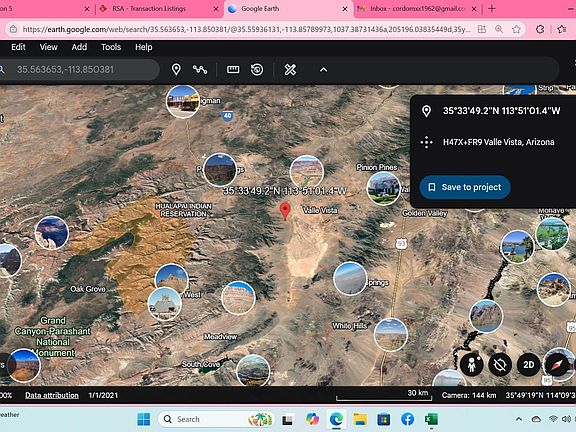This screenshot has height=432, width=576.
Task: Click the browser address bar URL
Action: coord(246,29)
